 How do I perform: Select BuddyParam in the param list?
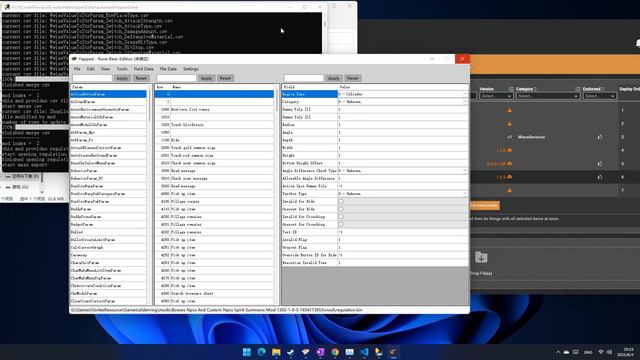click(108, 209)
